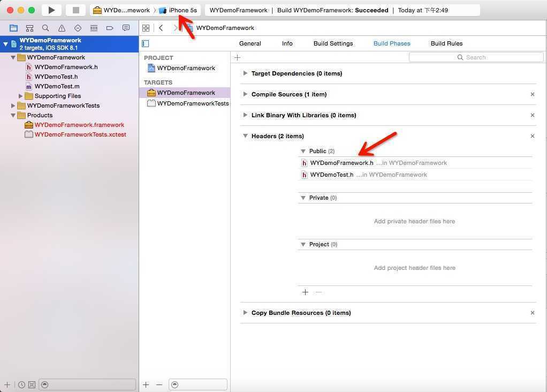Open the Symbol navigator icon
Viewport: 547px width, 392px height.
(x=29, y=28)
